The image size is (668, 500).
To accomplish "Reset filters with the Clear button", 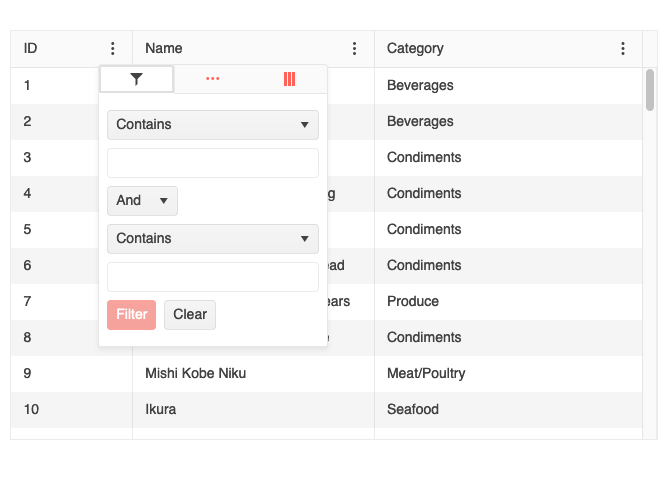I will click(190, 315).
